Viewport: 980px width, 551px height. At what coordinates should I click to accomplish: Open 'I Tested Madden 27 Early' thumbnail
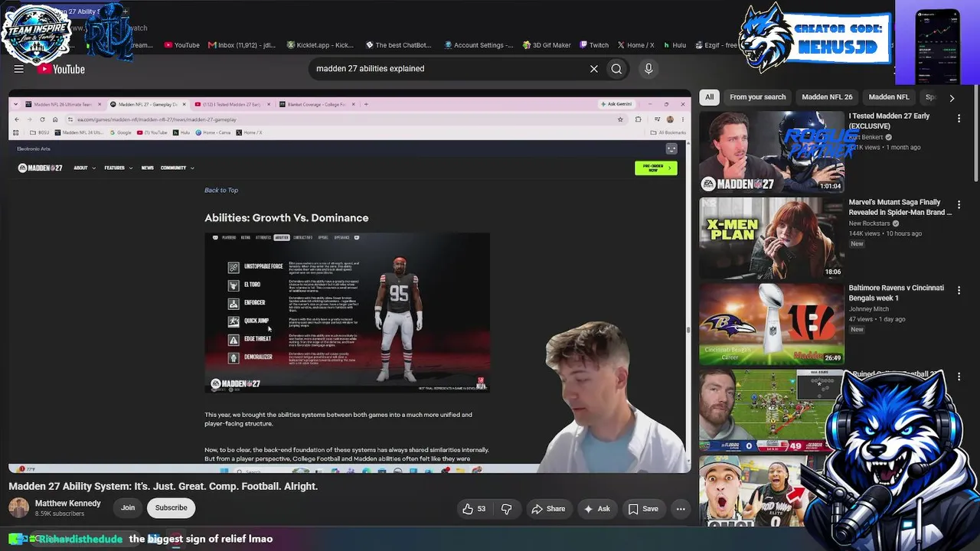click(x=771, y=152)
